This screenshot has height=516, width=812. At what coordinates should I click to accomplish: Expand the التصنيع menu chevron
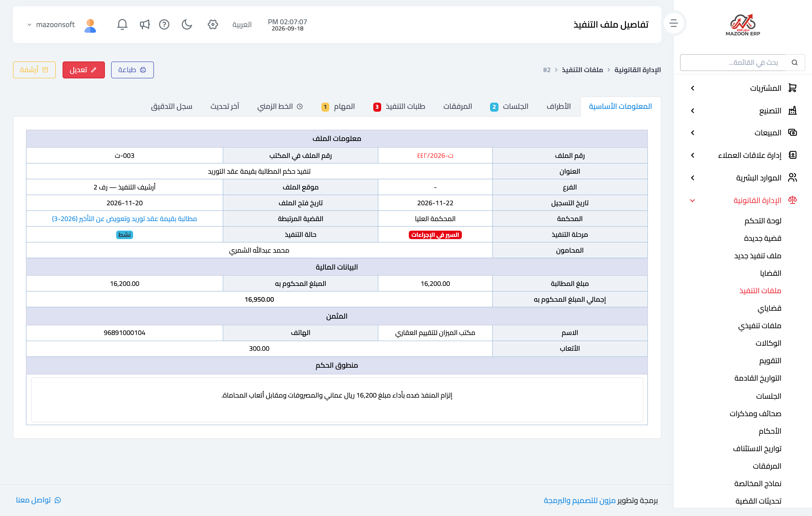point(693,111)
